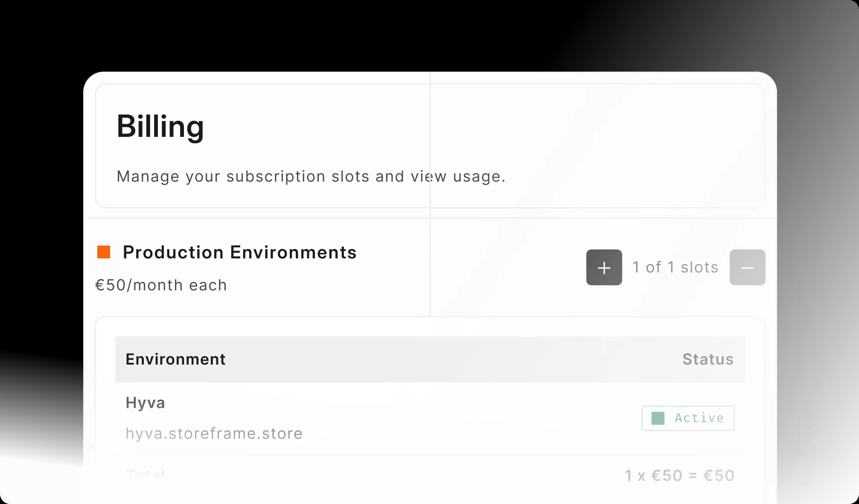
Task: Click the '1 of 1 slots' counter text
Action: (x=676, y=267)
